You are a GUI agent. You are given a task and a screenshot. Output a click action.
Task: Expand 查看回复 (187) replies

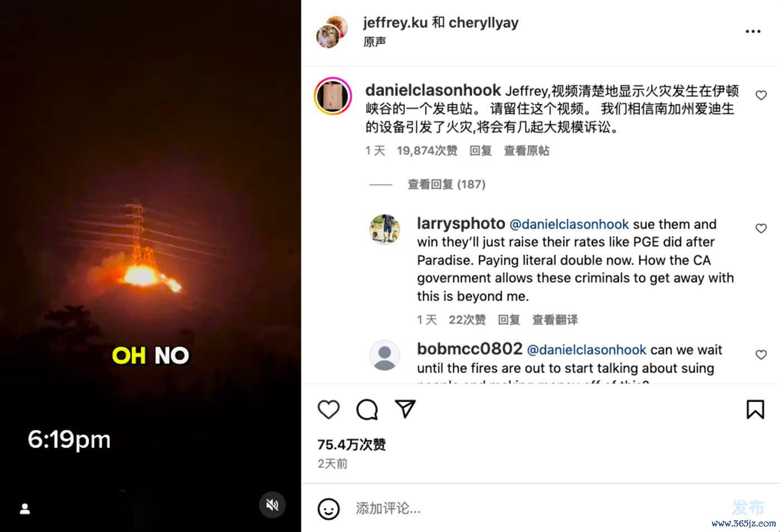447,184
